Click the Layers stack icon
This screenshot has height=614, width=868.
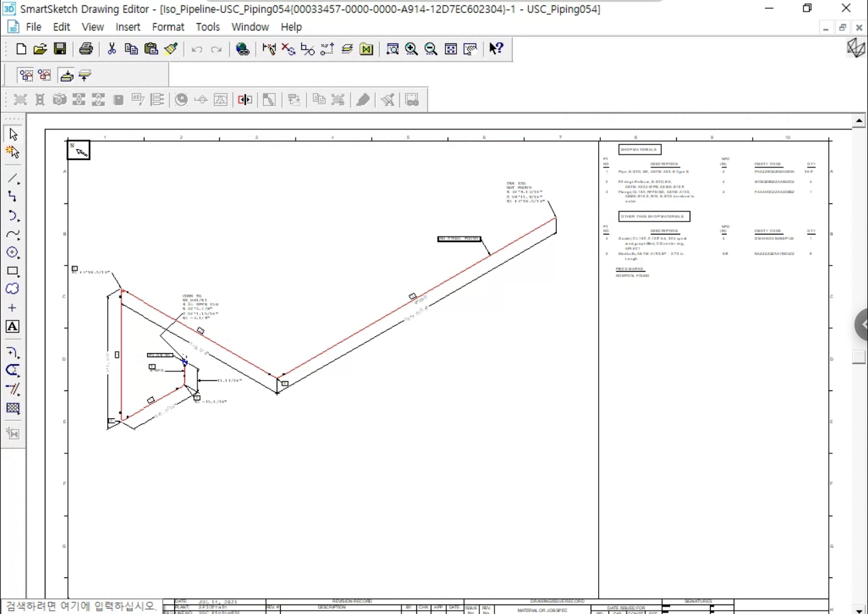[x=347, y=49]
